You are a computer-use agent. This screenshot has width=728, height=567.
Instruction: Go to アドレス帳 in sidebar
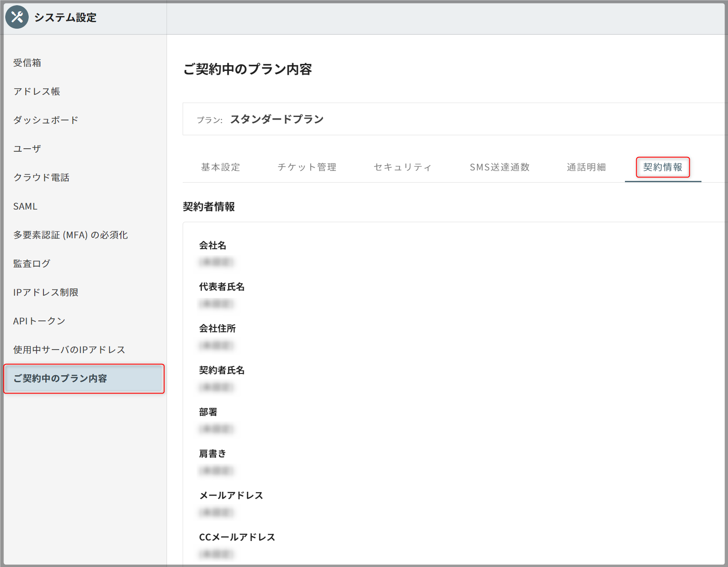click(x=37, y=91)
